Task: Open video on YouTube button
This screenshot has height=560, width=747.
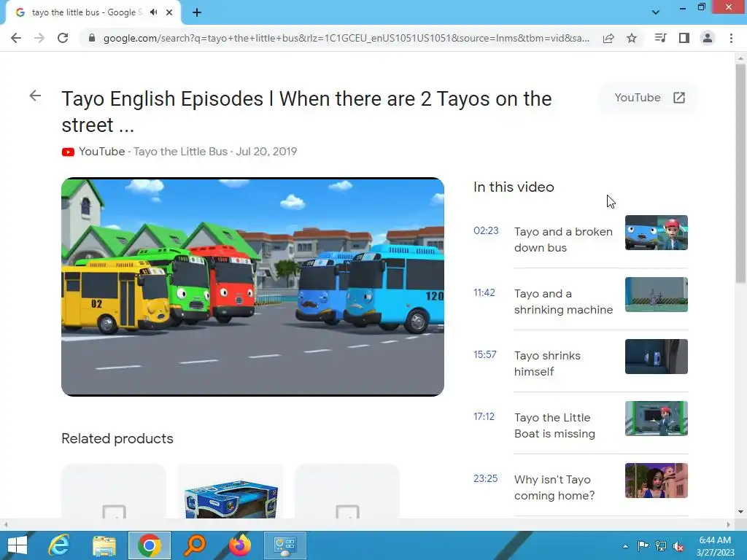Action: (649, 98)
